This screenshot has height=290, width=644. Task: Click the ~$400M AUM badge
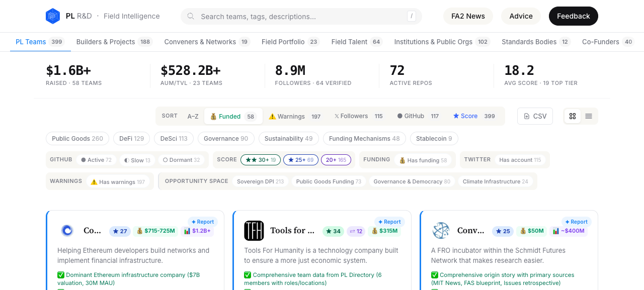click(569, 231)
